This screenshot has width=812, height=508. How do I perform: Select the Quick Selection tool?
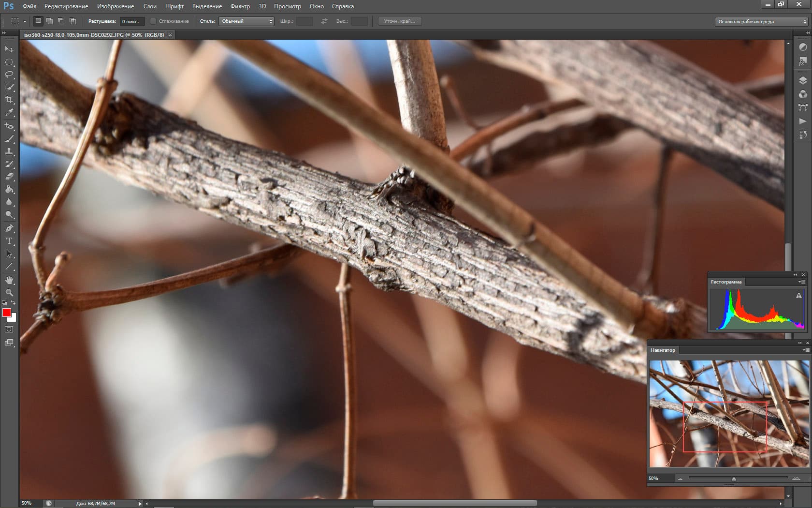pos(9,87)
